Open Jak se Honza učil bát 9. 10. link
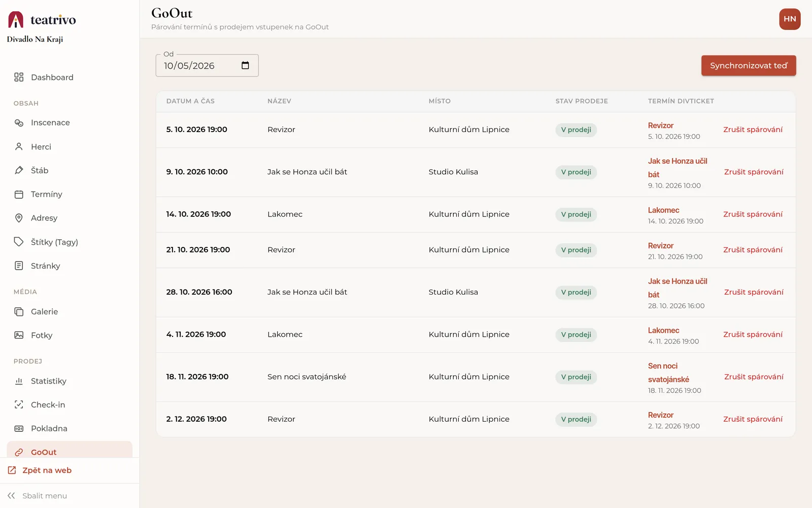Viewport: 812px width, 508px height. [678, 168]
